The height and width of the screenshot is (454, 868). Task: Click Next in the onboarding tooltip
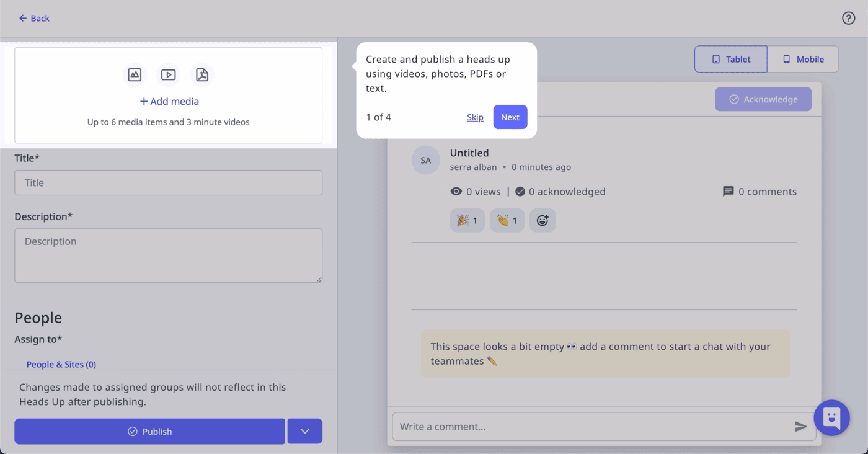(510, 117)
